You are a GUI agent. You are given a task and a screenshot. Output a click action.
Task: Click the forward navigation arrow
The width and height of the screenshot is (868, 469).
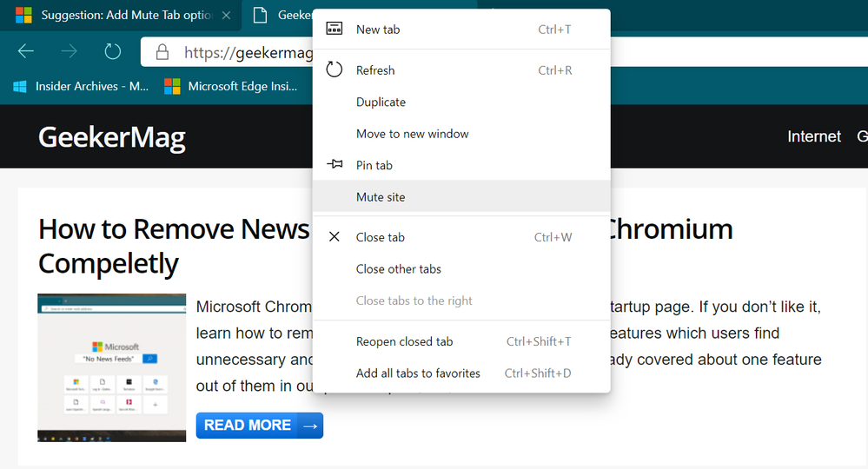point(70,51)
